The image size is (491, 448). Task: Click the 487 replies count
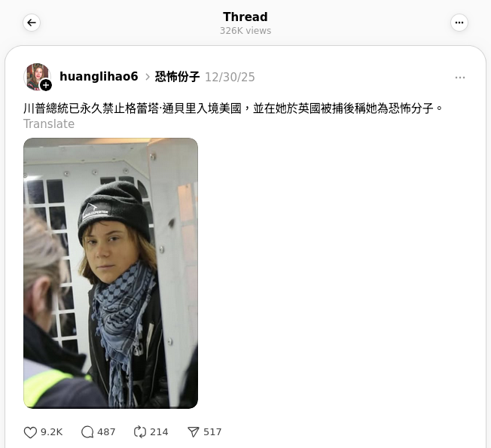pyautogui.click(x=106, y=432)
